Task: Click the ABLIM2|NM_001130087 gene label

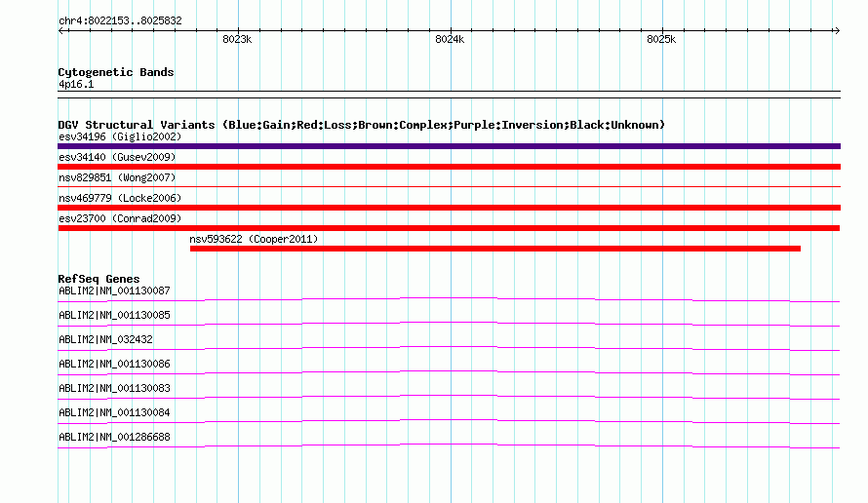Action: click(114, 291)
